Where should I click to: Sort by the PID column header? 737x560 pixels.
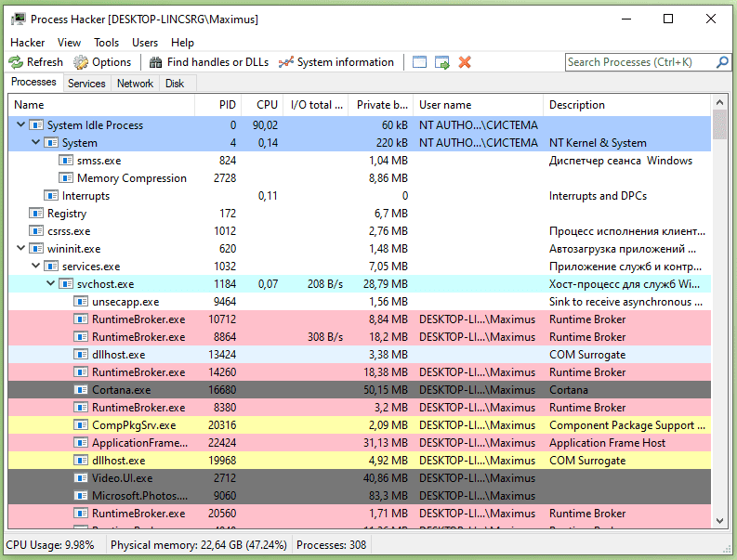tap(228, 105)
